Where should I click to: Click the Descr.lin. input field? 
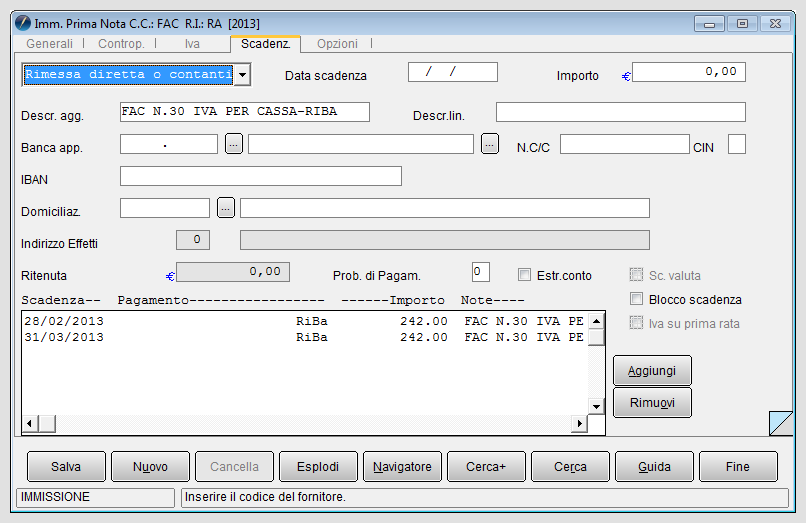(620, 112)
